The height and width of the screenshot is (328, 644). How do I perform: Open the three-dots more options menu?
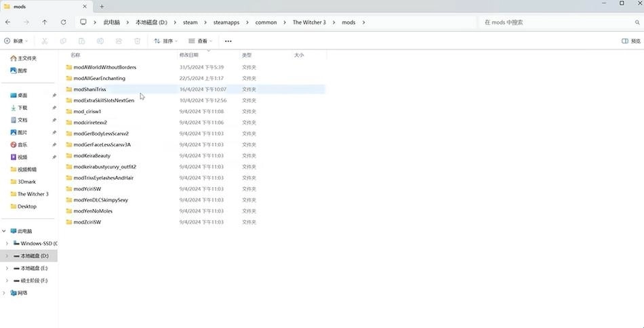228,41
